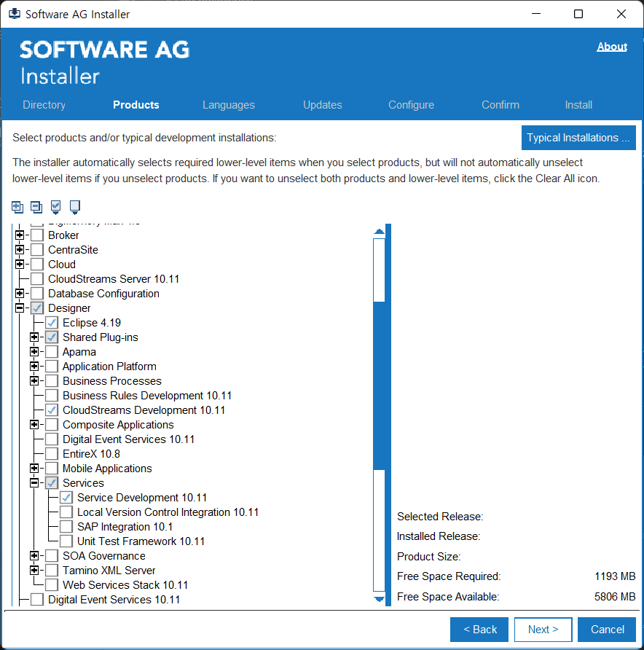
Task: Expand the Database Configuration node
Action: pyautogui.click(x=19, y=294)
